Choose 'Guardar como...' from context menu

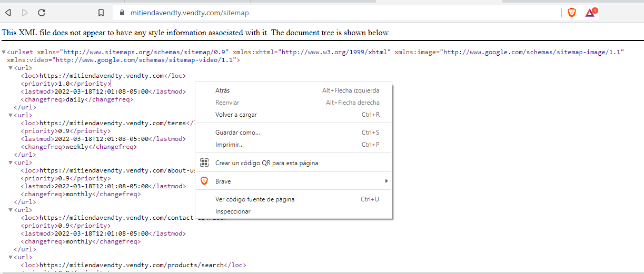294,133
